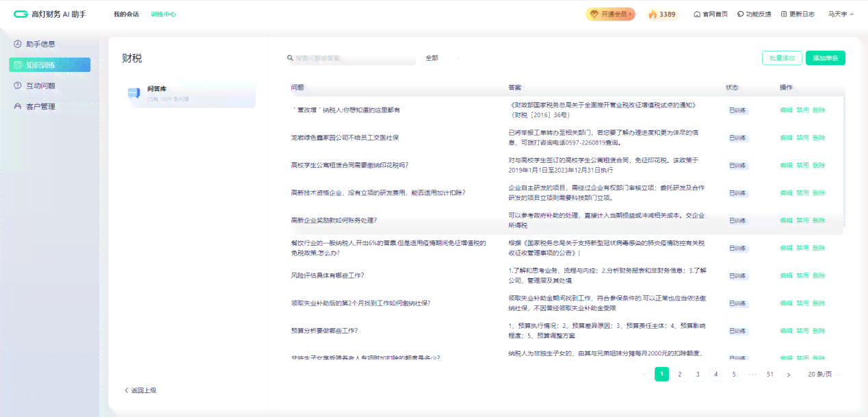Open 客户管理 sidebar item
Image resolution: width=868 pixels, height=417 pixels.
49,106
